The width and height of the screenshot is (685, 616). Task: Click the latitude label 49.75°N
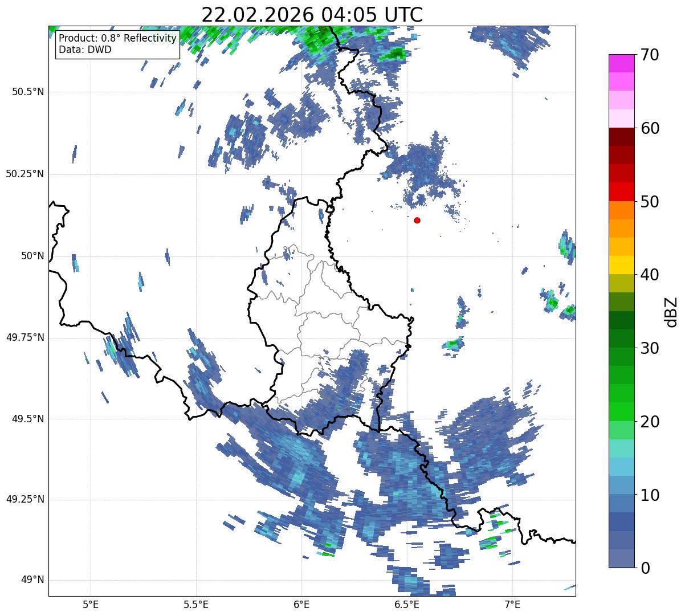click(x=25, y=338)
